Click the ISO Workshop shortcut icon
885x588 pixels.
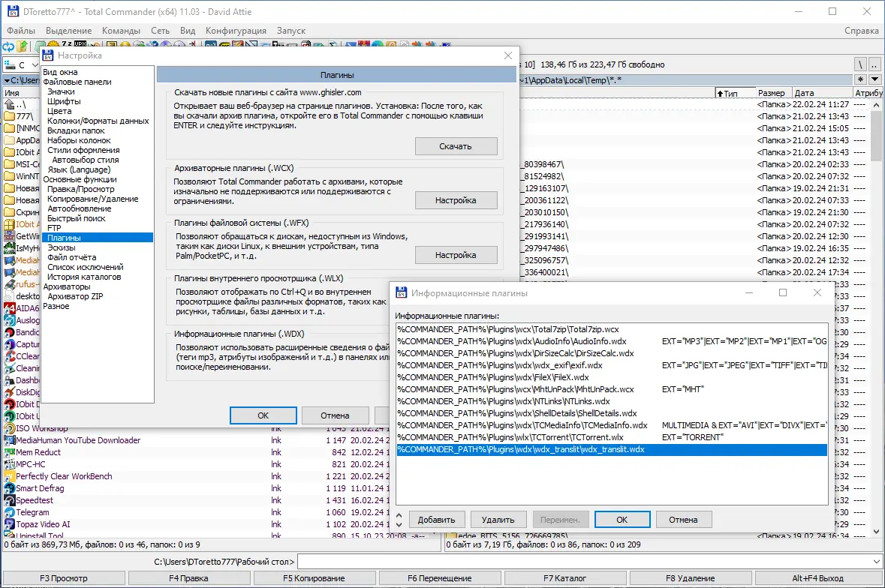(9, 428)
